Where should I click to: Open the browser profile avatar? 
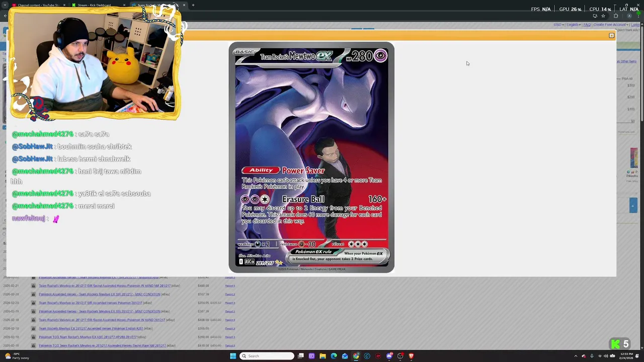[x=629, y=16]
